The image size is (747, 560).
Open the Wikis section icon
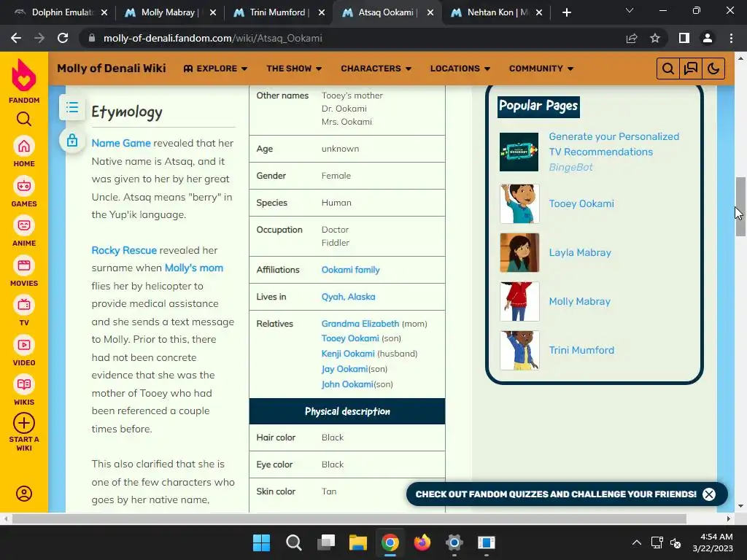pyautogui.click(x=24, y=385)
